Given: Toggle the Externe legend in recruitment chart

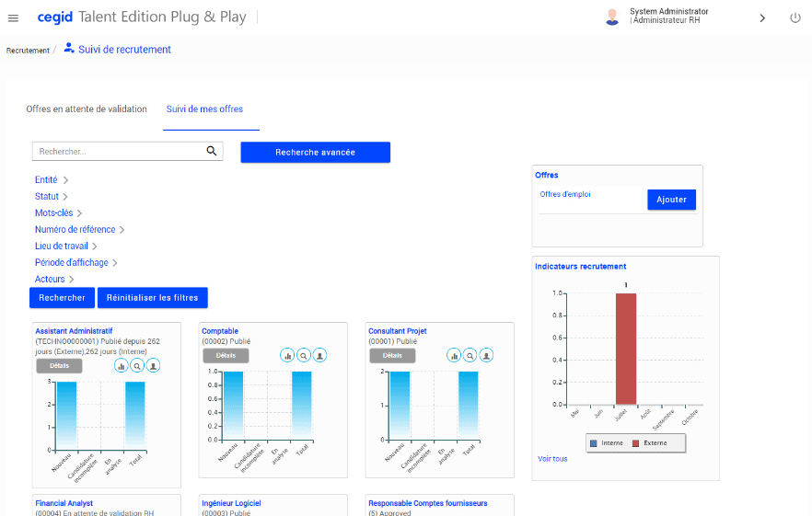Looking at the screenshot, I should [x=649, y=443].
